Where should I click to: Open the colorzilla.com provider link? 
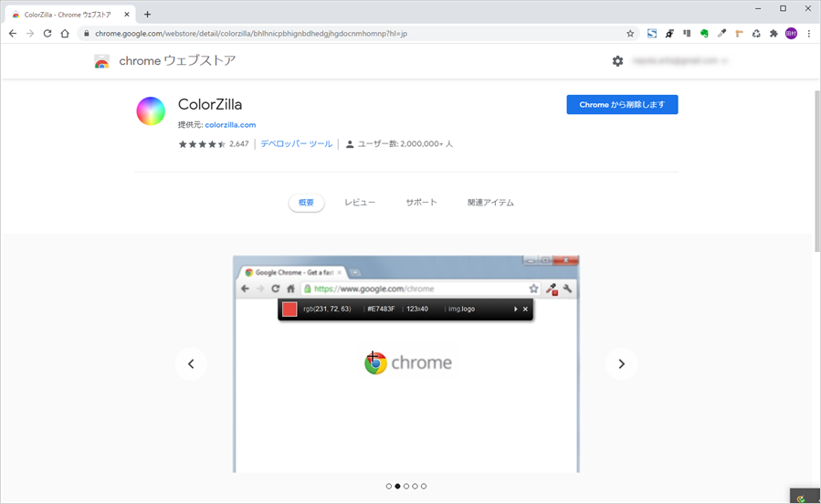(230, 124)
